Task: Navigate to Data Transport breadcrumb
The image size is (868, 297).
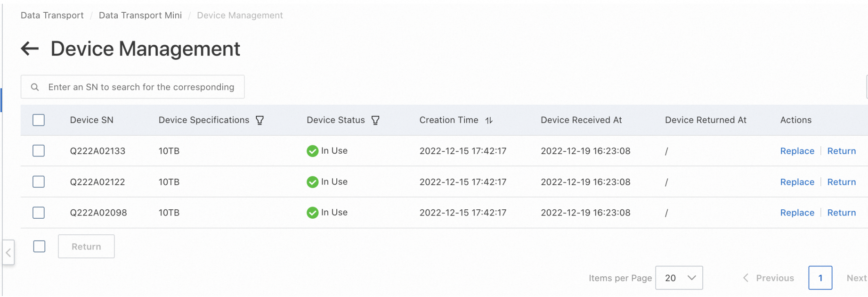Action: tap(52, 15)
